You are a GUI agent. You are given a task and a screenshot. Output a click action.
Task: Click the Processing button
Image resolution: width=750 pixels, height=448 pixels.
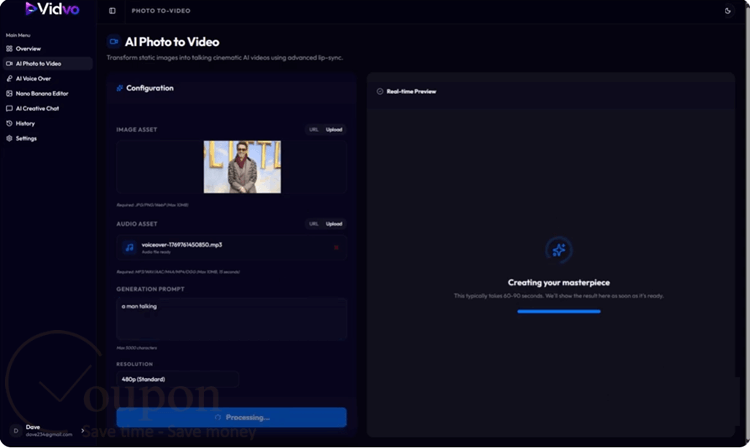pos(232,417)
